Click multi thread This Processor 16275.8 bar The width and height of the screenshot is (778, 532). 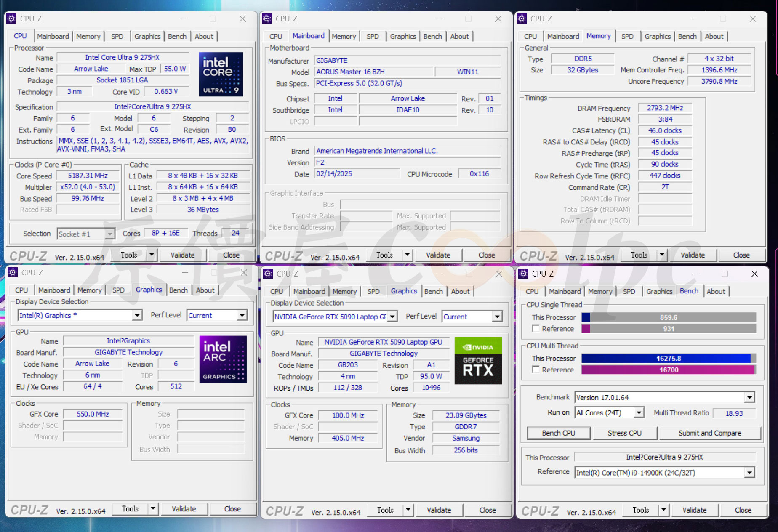[x=669, y=359]
